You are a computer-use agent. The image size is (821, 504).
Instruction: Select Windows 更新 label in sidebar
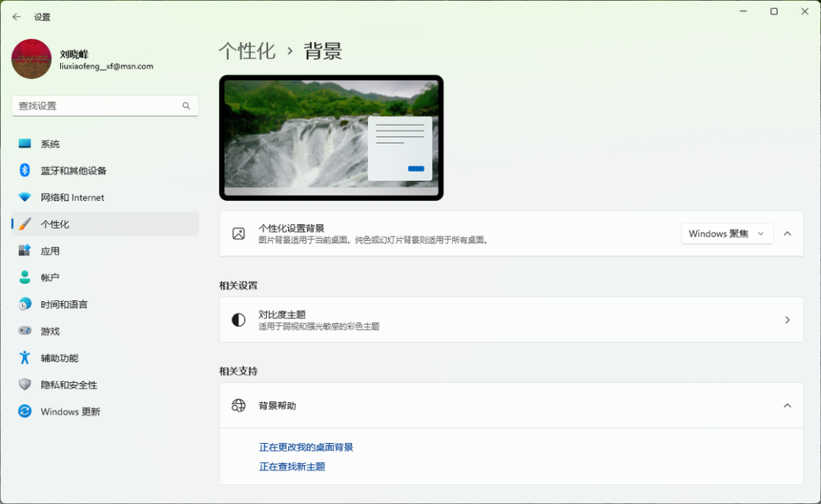[x=70, y=411]
